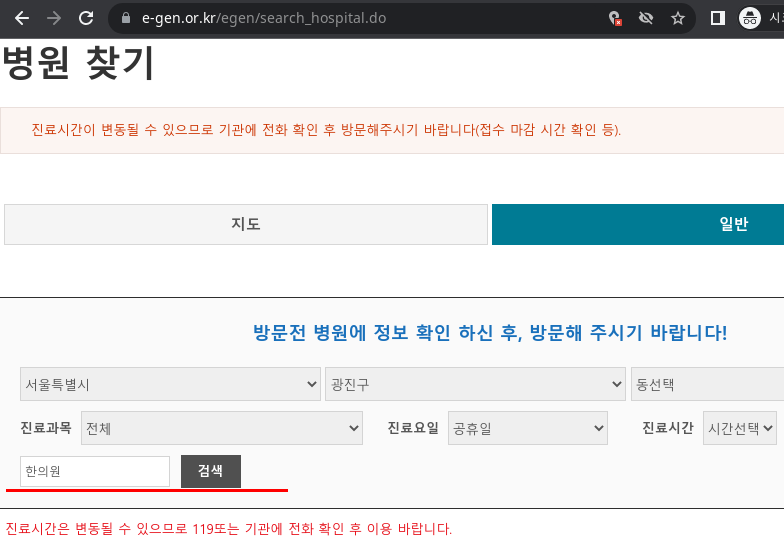Click the 진료요일 label
This screenshot has height=542, width=784.
[x=413, y=428]
